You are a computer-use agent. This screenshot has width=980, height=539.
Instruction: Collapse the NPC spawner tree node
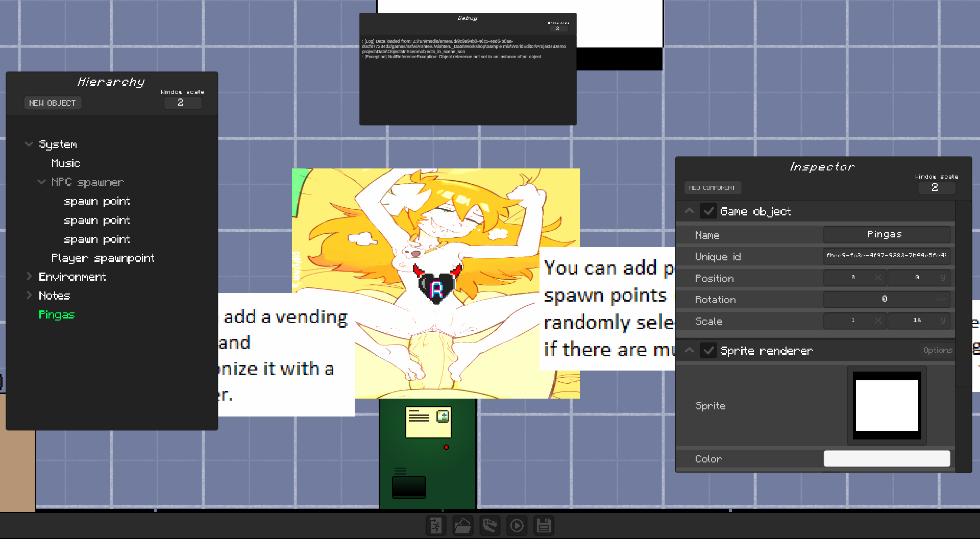(42, 182)
